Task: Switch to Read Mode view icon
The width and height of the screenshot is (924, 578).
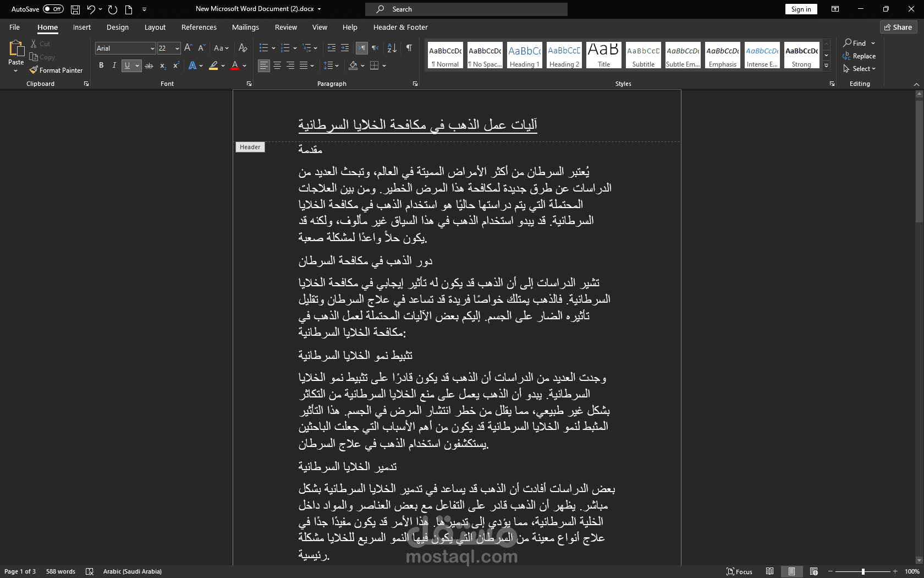Action: pos(769,571)
